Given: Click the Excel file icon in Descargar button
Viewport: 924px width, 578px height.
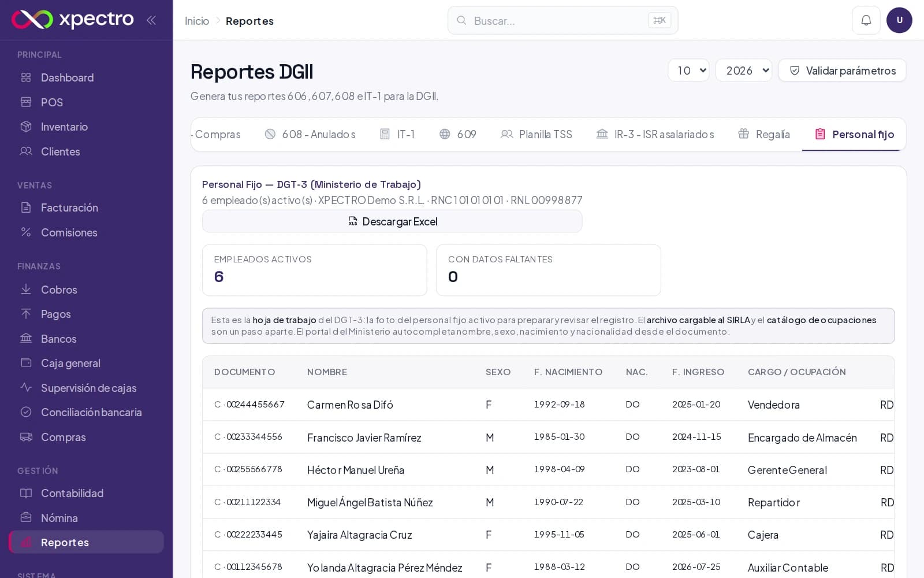Looking at the screenshot, I should (x=353, y=221).
